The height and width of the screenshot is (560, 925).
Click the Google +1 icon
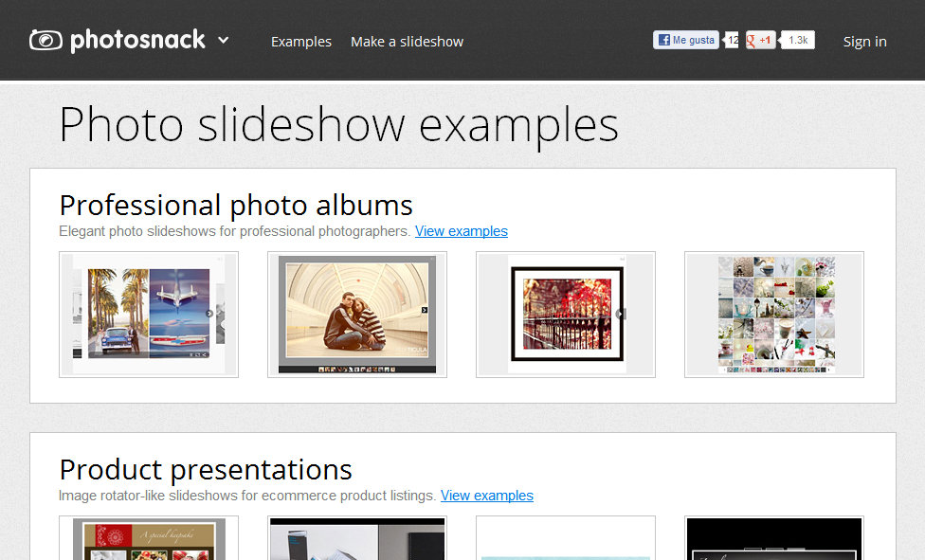pos(752,40)
